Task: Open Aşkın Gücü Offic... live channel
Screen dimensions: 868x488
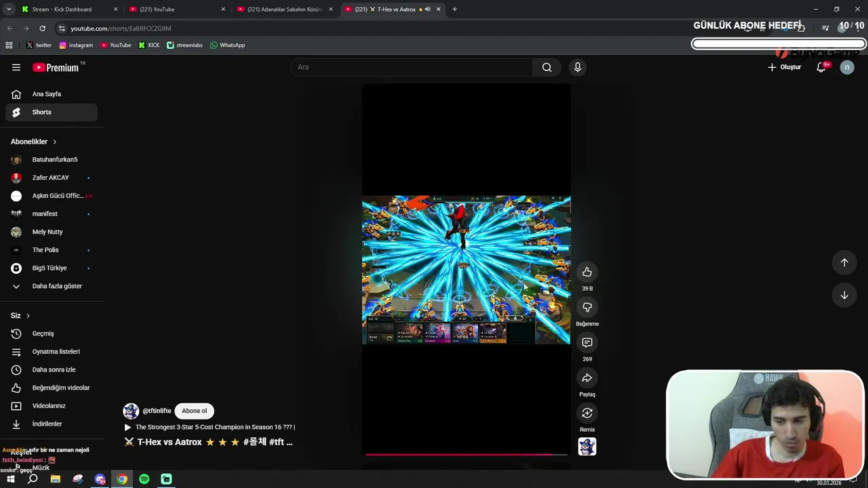Action: click(52, 196)
